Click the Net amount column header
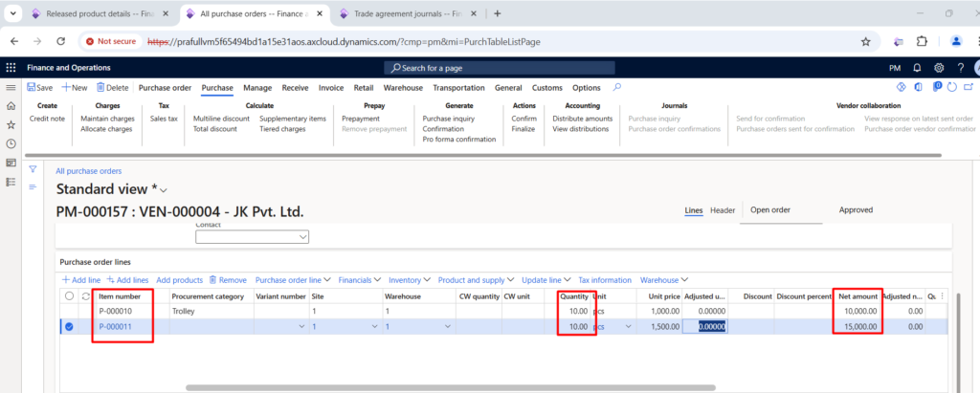 pos(858,296)
